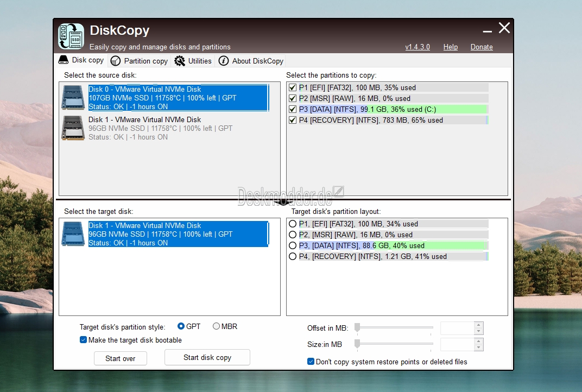Select target P3 DATA NTFS radio button
The image size is (582, 392).
293,245
